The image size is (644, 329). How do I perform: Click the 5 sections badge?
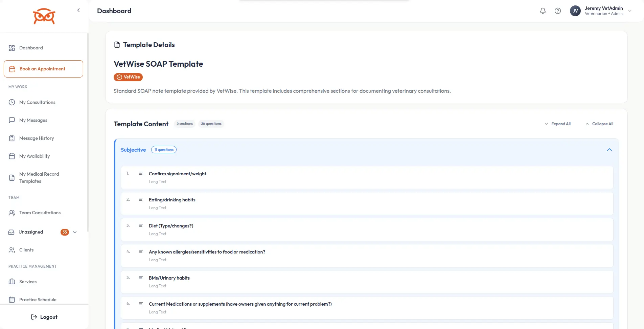185,124
